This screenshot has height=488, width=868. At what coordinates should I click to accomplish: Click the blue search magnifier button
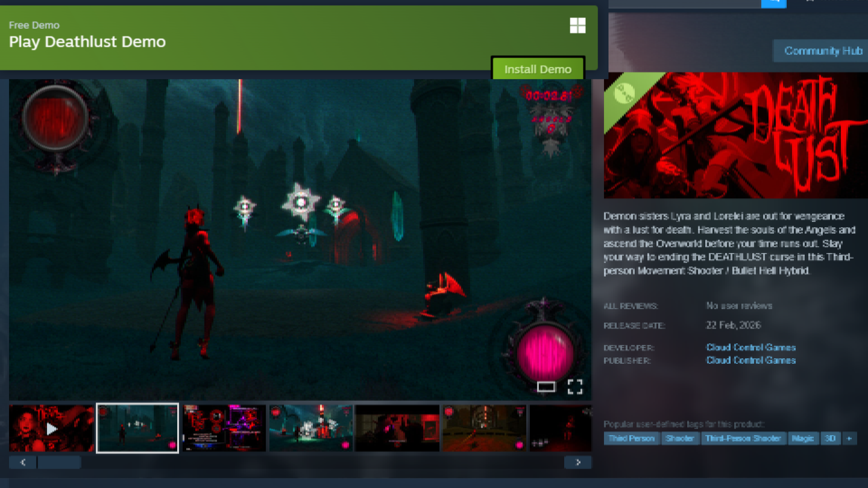tap(774, 3)
